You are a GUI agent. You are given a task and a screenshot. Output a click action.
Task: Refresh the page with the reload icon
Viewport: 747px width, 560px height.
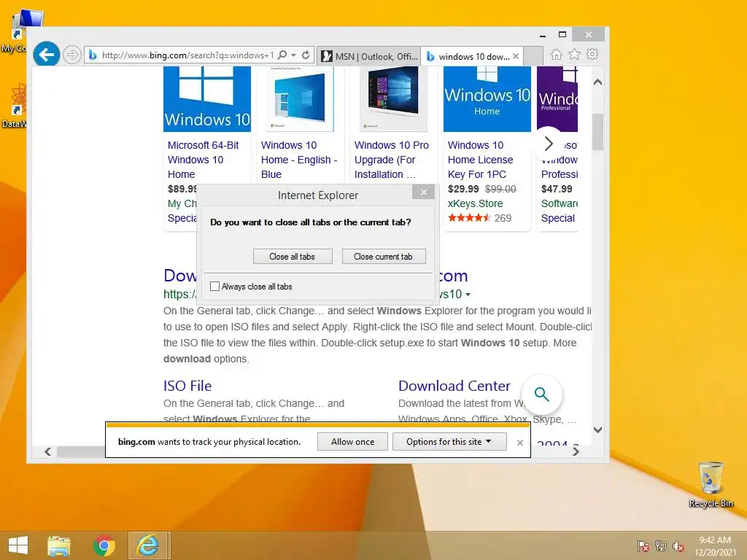click(x=306, y=55)
